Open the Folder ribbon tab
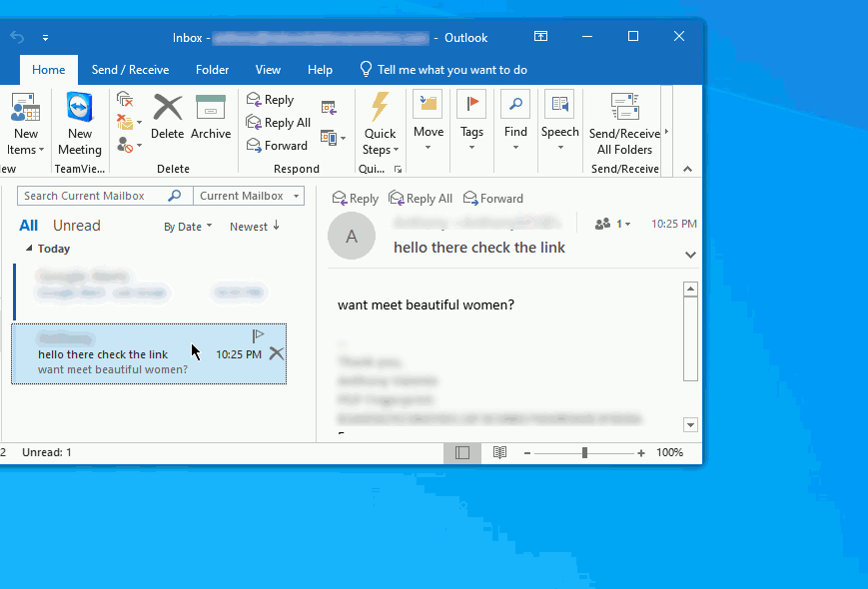 click(212, 69)
